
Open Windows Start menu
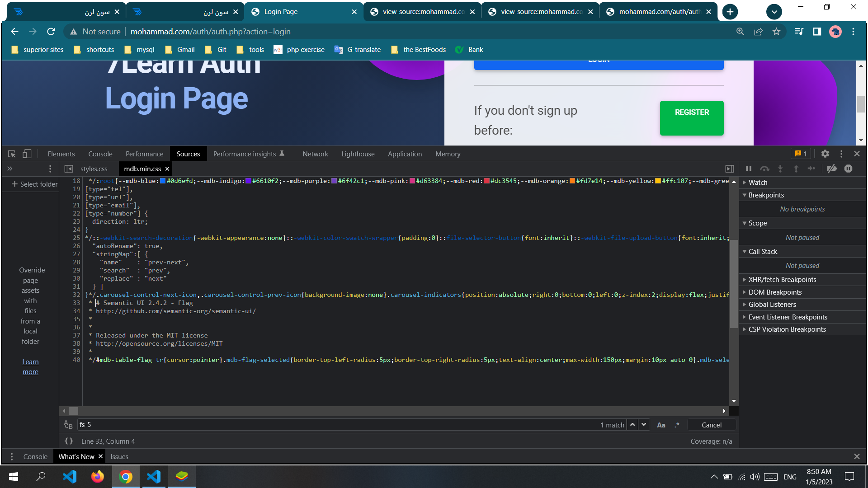click(x=14, y=477)
